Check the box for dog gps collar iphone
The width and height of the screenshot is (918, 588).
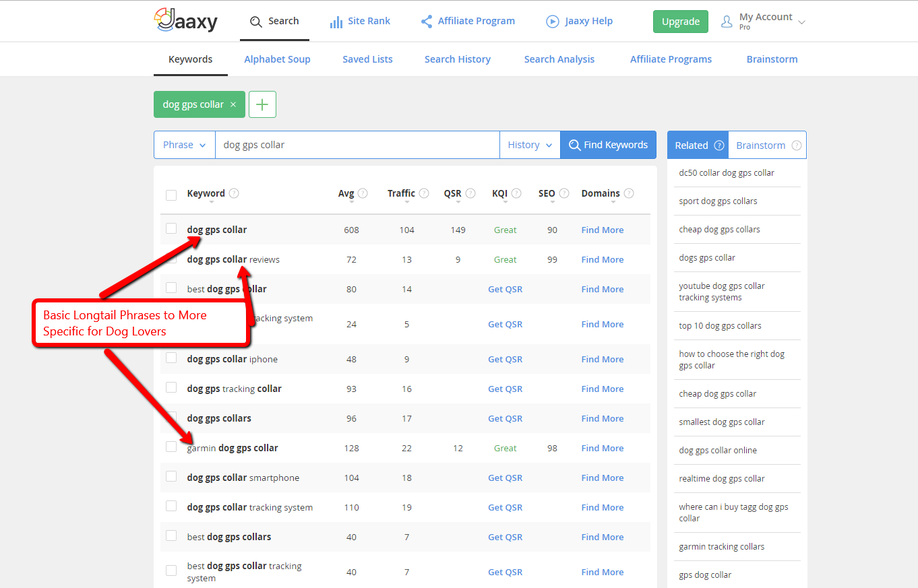171,358
